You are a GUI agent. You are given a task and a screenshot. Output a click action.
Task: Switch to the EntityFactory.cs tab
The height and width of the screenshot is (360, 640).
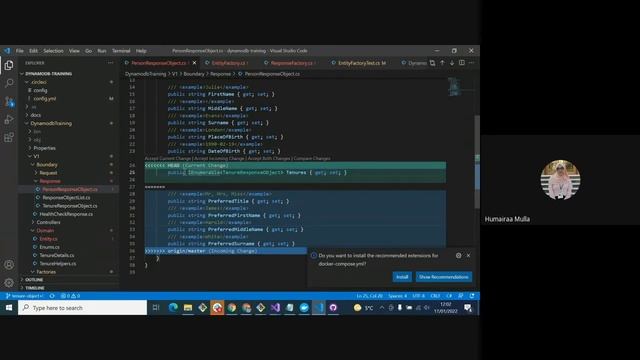[x=228, y=63]
